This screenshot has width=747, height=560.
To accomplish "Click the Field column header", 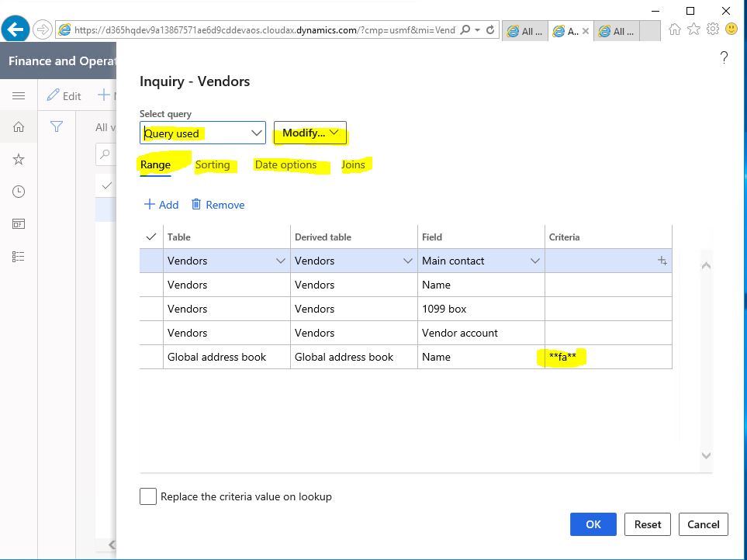I will (x=432, y=237).
